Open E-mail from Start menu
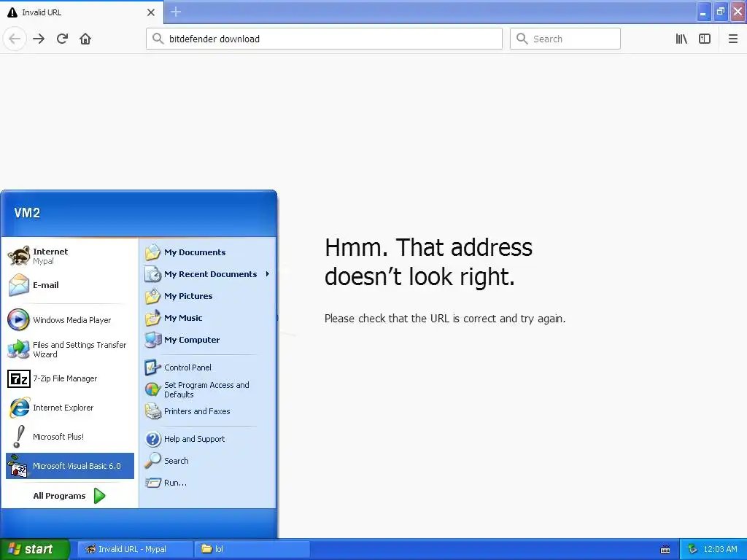Image resolution: width=747 pixels, height=560 pixels. pos(70,285)
